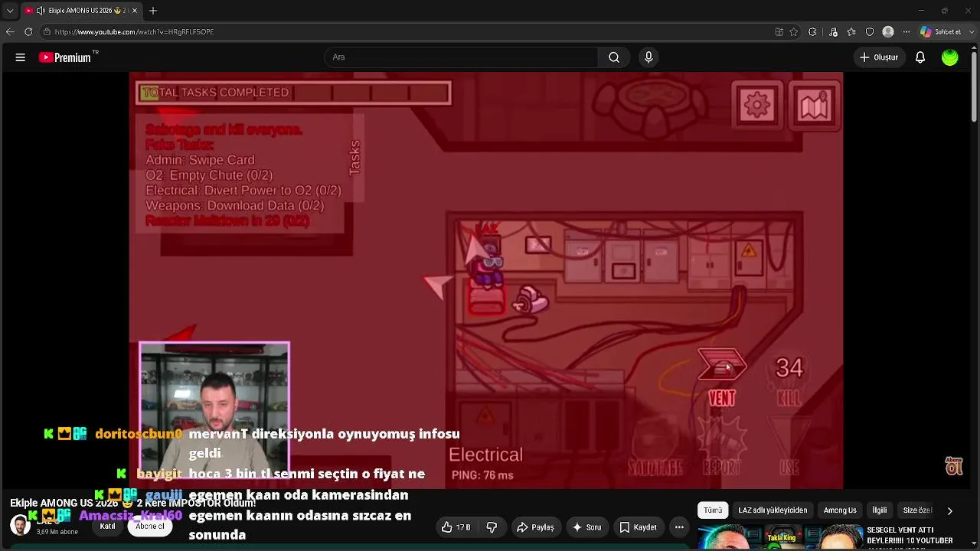
Task: Click the in-game settings gear icon
Action: tap(757, 105)
